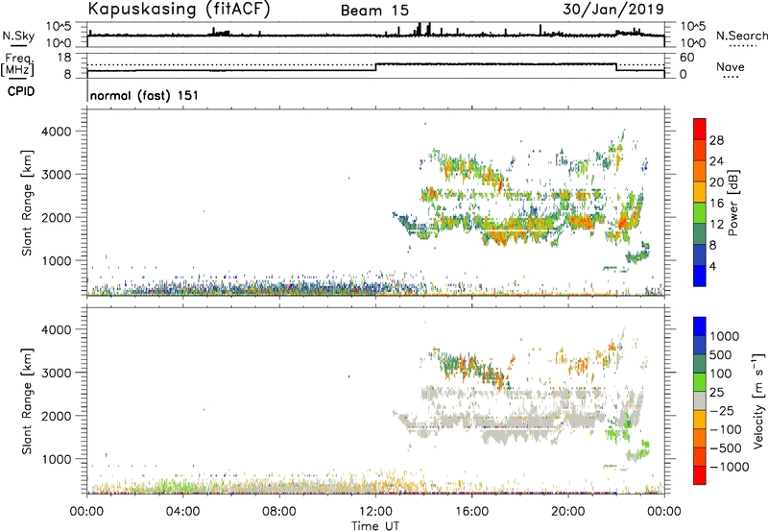Click the '20:00' time axis label
768x532 pixels.
coord(567,512)
